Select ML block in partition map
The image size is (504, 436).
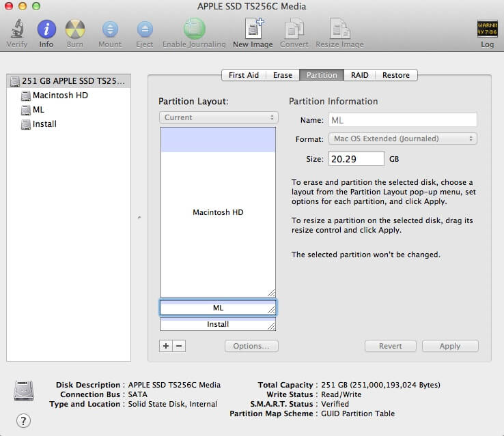(x=218, y=308)
